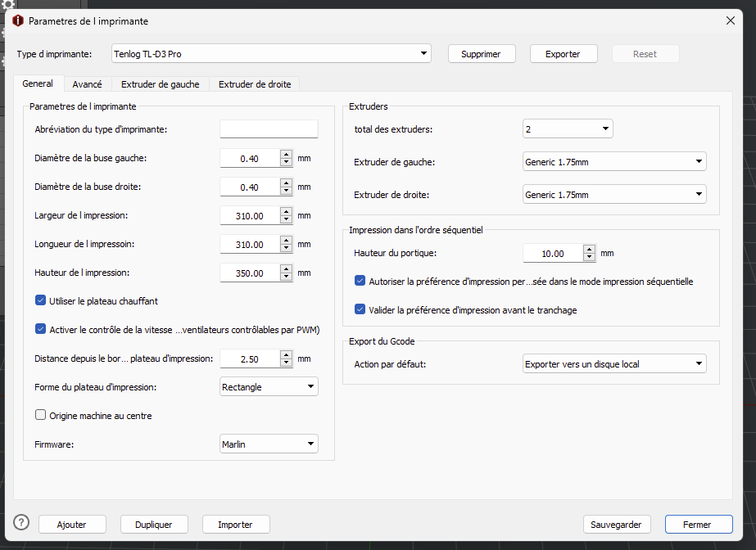Click the help question mark icon
This screenshot has height=550, width=756.
21,522
